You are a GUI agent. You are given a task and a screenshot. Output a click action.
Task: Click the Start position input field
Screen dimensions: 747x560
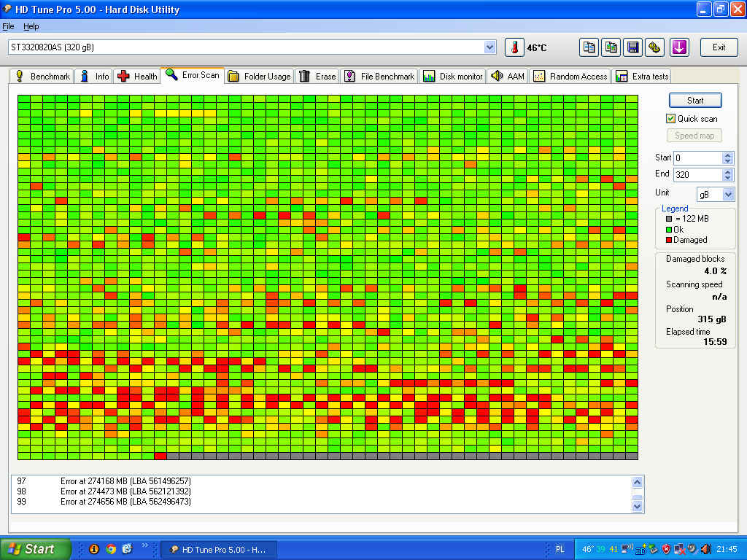pyautogui.click(x=697, y=157)
